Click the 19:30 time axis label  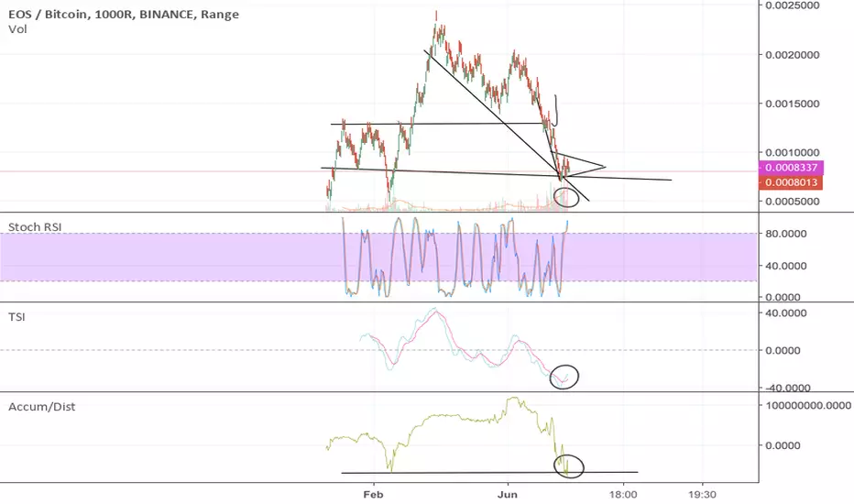702,495
